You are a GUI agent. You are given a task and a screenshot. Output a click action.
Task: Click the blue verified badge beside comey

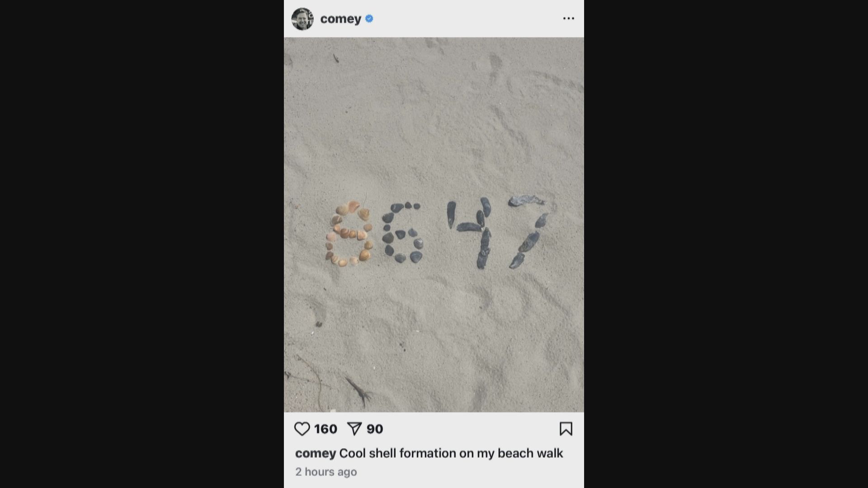(x=369, y=19)
